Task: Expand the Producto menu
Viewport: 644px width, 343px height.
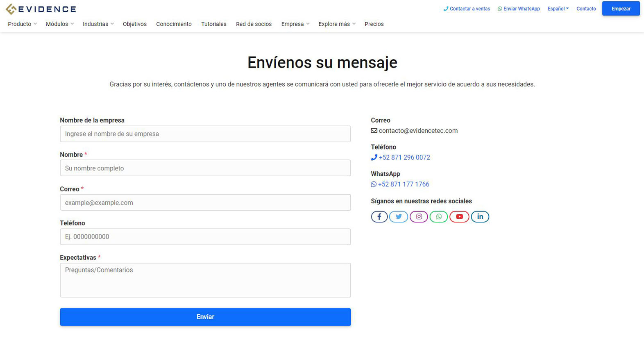Action: click(22, 24)
